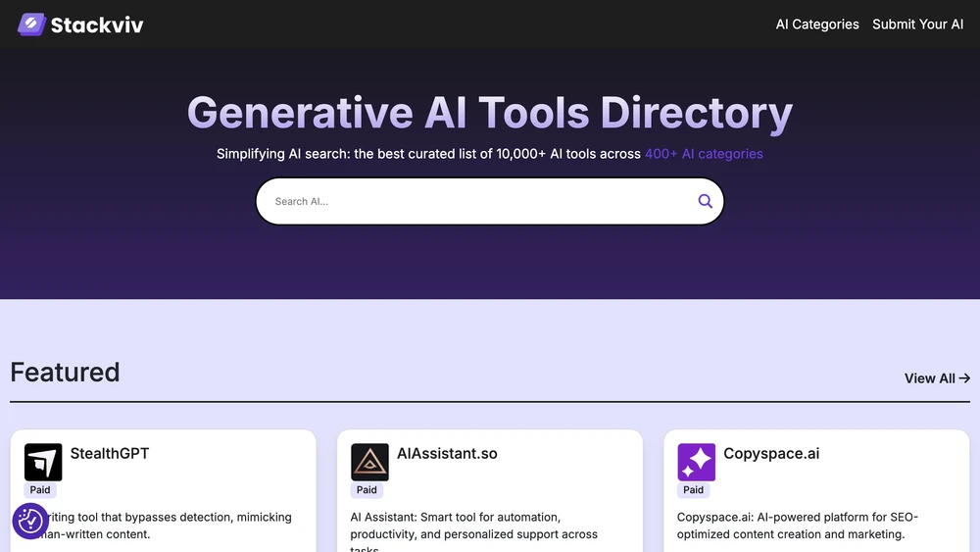Click the Stackviv brand name text
Screen dimensions: 980x552
tap(97, 25)
